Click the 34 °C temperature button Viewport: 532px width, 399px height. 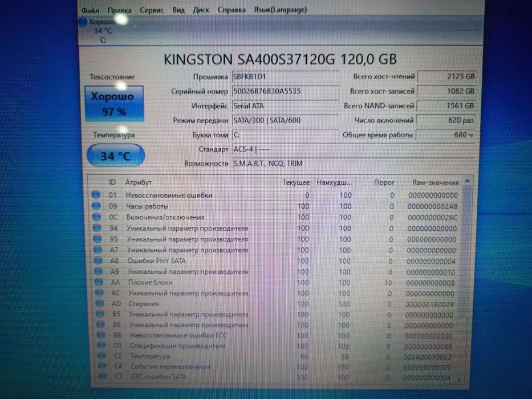(x=116, y=156)
